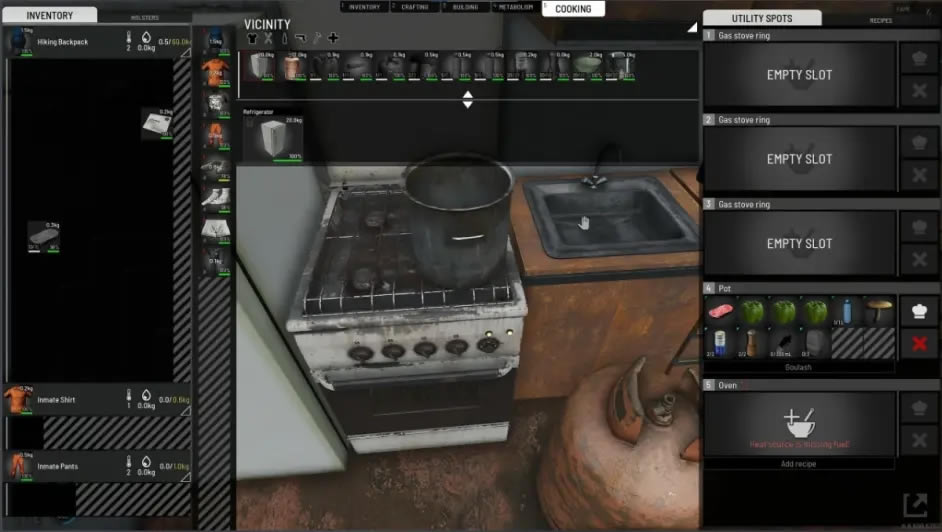Switch to the Recipes tab
The height and width of the screenshot is (532, 942).
point(880,20)
